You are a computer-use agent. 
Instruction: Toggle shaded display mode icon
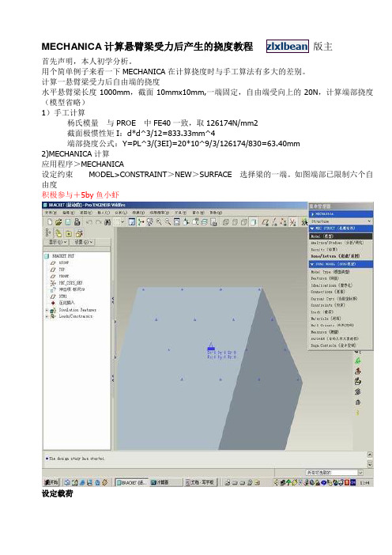click(x=253, y=222)
